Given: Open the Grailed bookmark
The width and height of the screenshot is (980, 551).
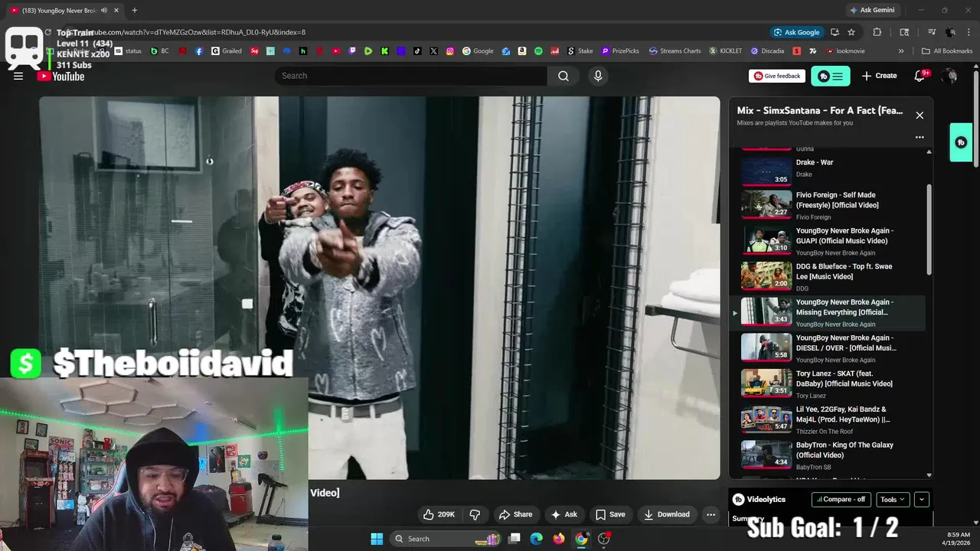Looking at the screenshot, I should pyautogui.click(x=227, y=51).
